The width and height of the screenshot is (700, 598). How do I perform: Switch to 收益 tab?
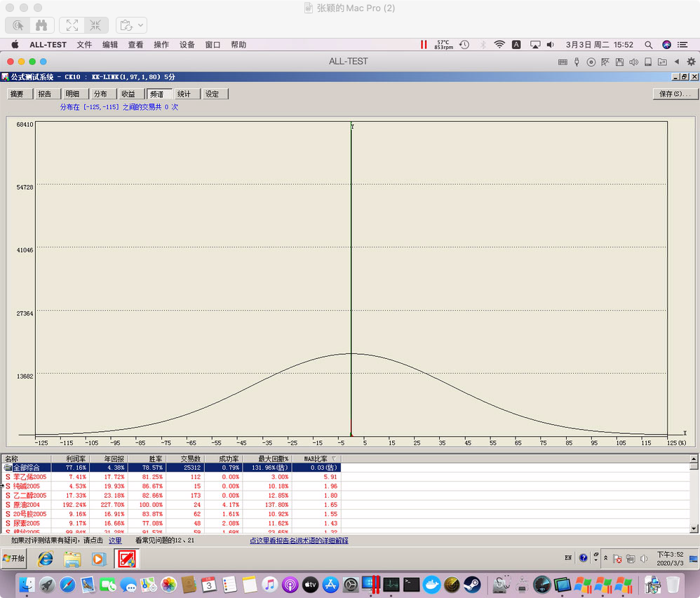point(131,94)
